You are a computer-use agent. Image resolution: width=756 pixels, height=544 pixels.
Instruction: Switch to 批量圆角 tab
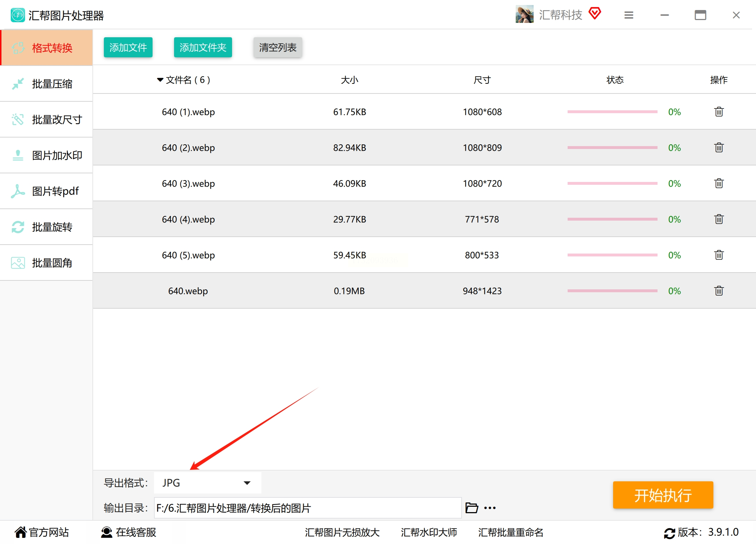pos(47,263)
